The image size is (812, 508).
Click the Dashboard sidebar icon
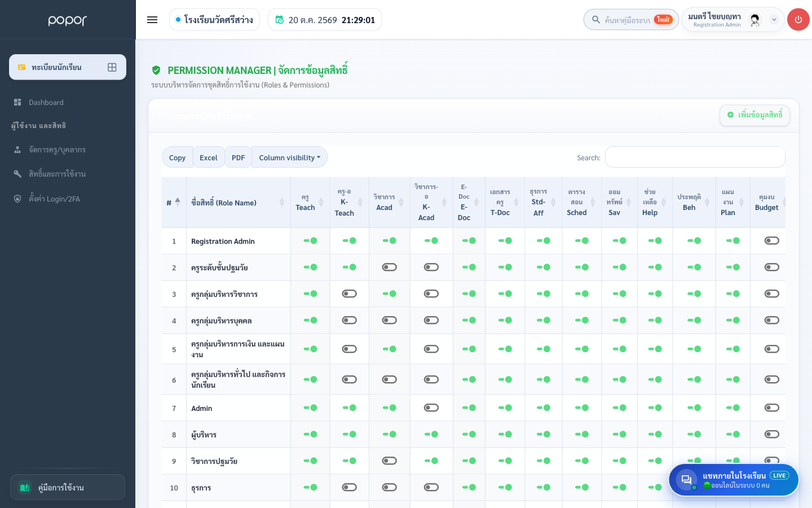pos(17,102)
